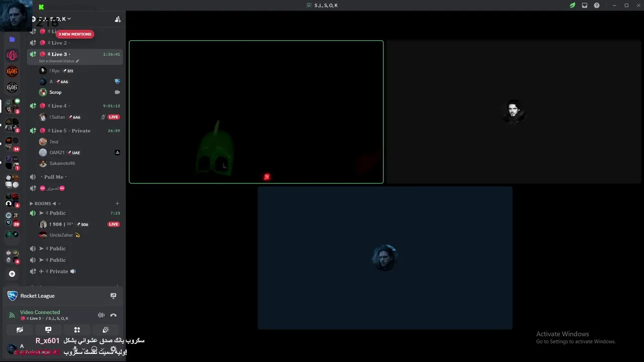Click the Video Connected status text

point(40,312)
